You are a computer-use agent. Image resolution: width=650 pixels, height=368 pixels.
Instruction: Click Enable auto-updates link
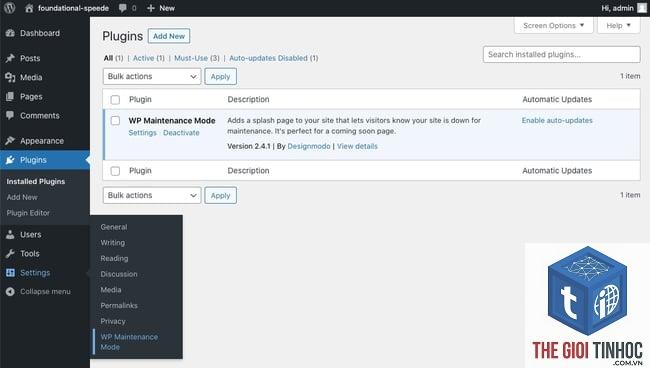click(557, 121)
